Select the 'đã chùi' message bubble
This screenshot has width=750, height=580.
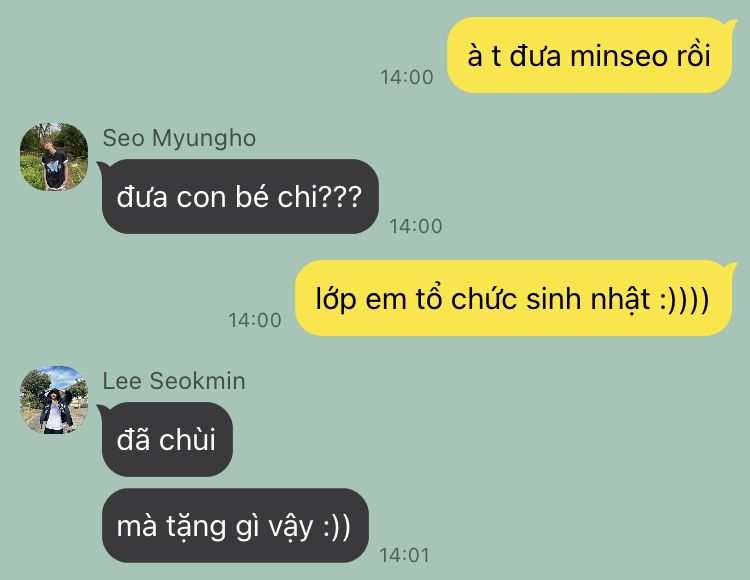tap(167, 439)
